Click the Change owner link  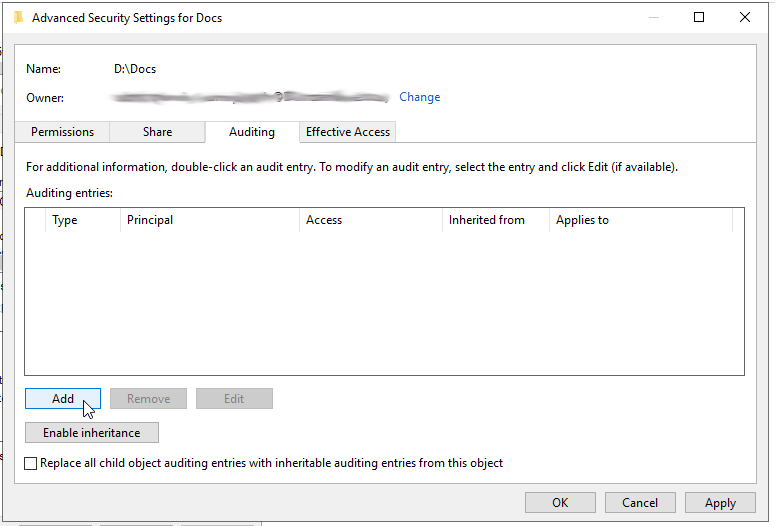click(420, 97)
